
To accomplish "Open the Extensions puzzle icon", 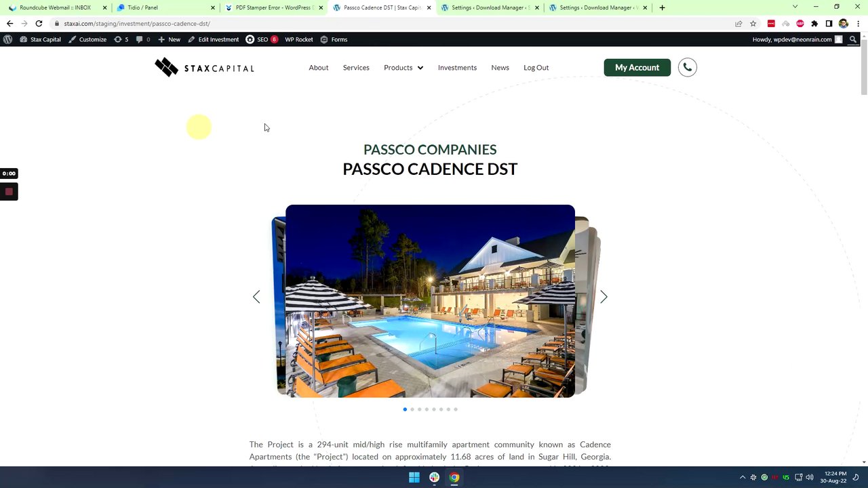I will point(814,24).
